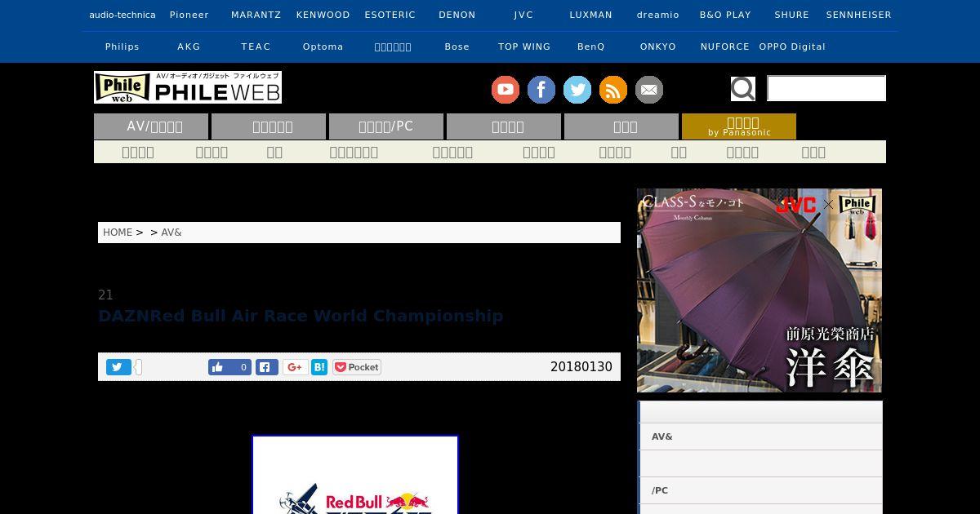
Task: Click the Facebook Like thumbs-up button
Action: [229, 367]
